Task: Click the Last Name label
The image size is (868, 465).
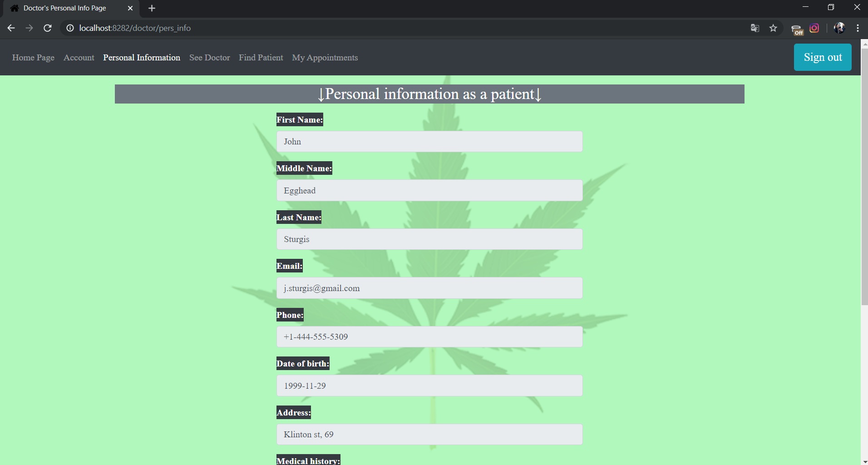Action: click(x=299, y=218)
